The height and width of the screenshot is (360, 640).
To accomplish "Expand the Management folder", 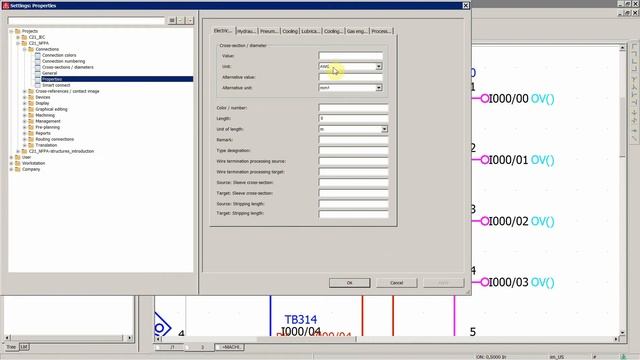I will 24,121.
